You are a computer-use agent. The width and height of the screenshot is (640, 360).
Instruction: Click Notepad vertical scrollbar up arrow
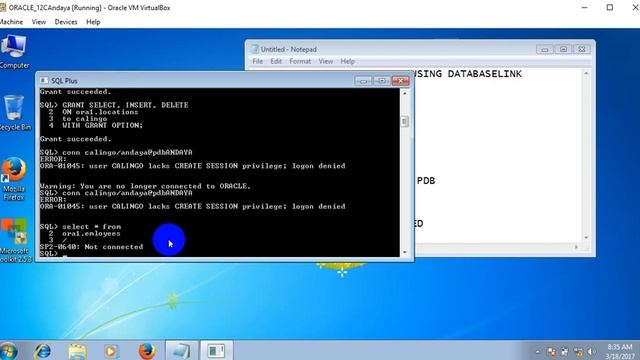(x=586, y=73)
